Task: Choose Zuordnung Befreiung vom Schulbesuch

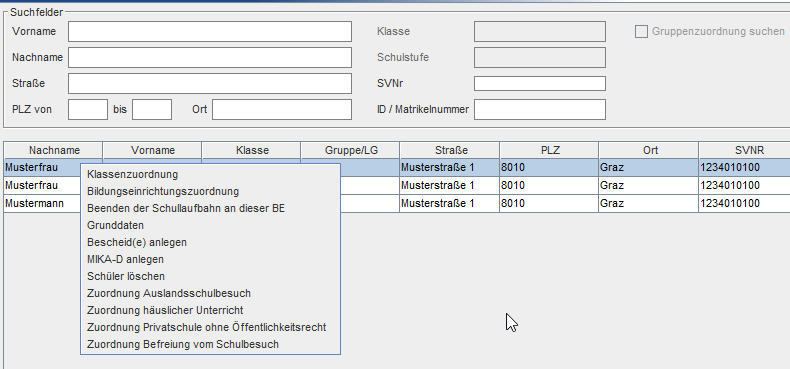Action: (x=210, y=345)
